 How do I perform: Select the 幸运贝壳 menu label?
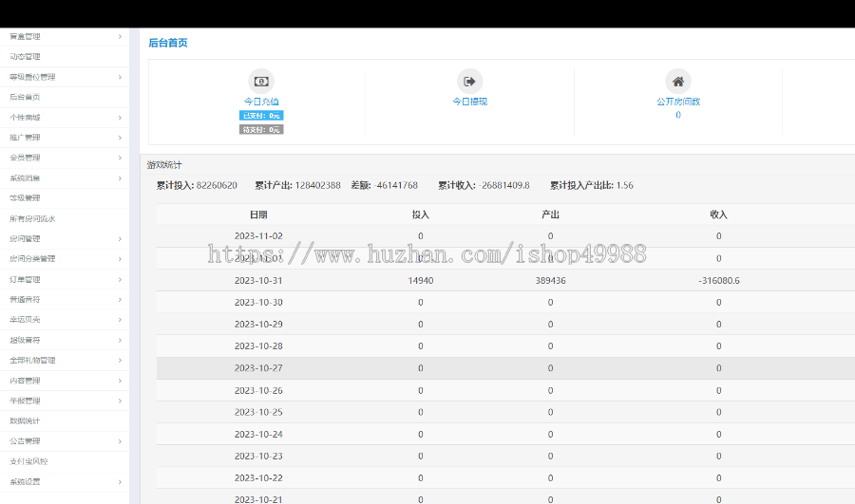tap(25, 319)
